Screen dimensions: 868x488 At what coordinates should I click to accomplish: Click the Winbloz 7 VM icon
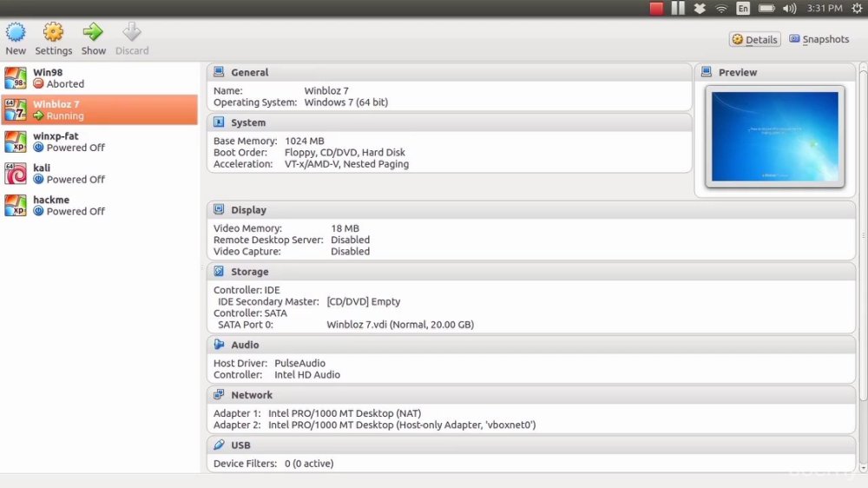[x=16, y=109]
